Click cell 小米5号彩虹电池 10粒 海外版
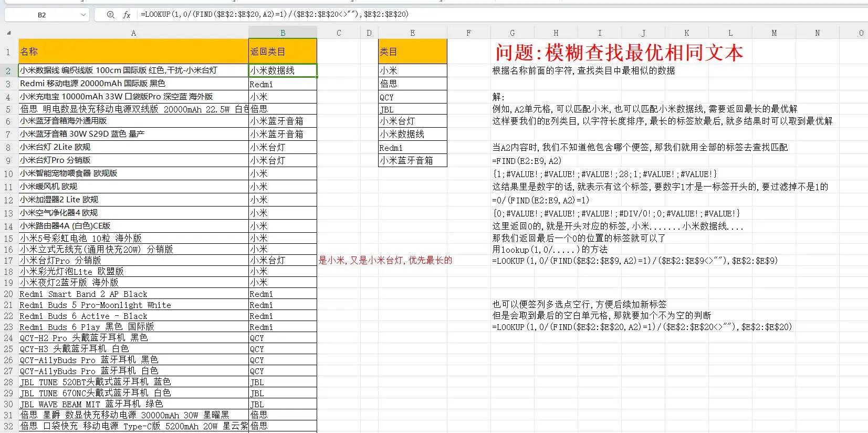 pyautogui.click(x=133, y=239)
